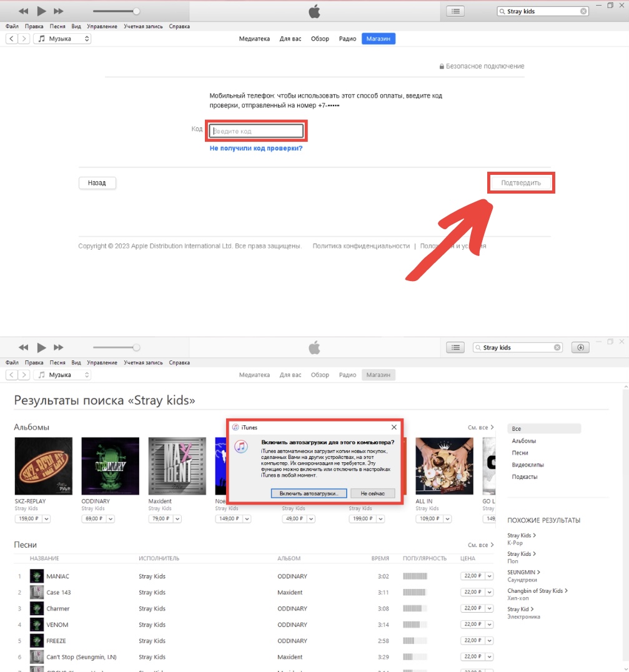The image size is (629, 672).
Task: Click FREEZE song artwork icon
Action: [37, 641]
